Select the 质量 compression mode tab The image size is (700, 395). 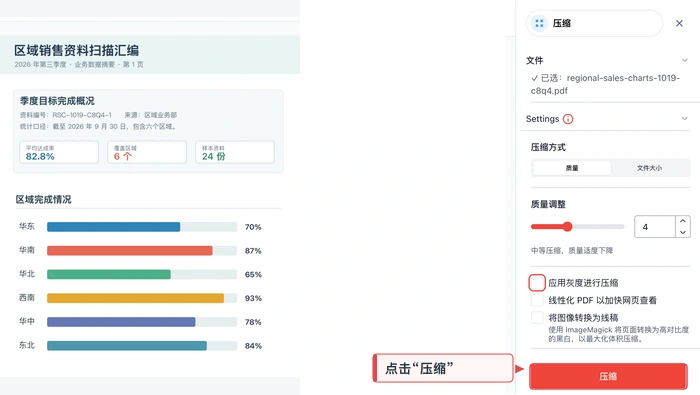coord(572,168)
